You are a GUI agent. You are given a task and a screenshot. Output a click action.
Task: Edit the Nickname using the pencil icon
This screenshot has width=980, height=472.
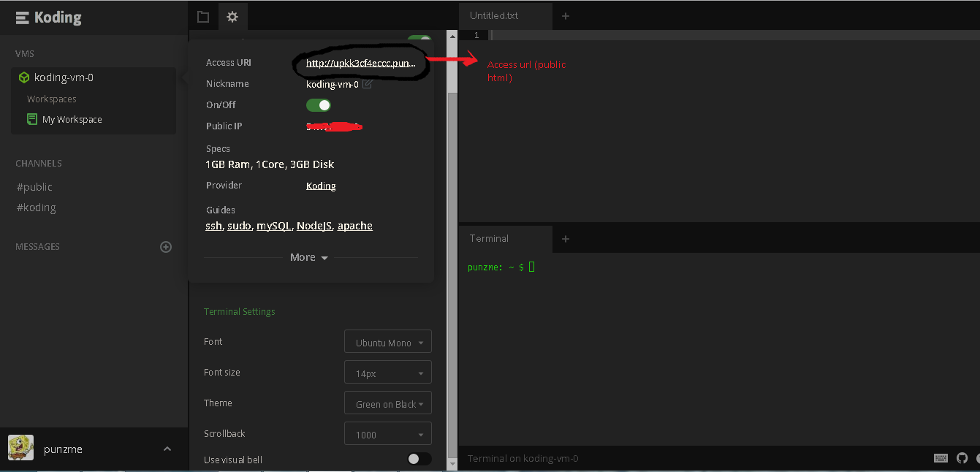(x=368, y=84)
